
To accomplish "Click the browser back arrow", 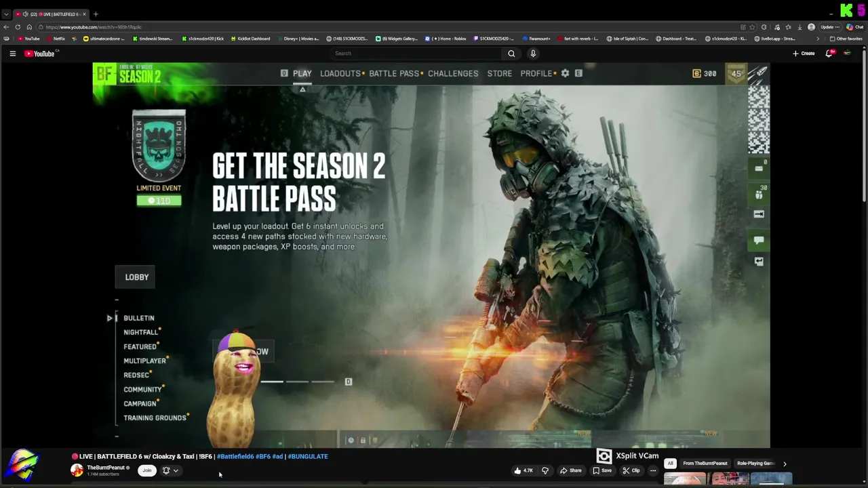I will [6, 27].
